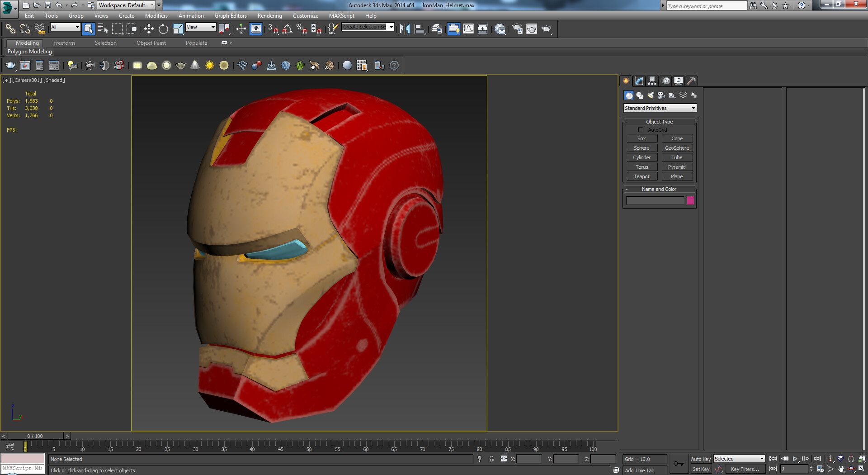Create a Box primitive
Viewport: 868px width, 475px height.
click(642, 138)
